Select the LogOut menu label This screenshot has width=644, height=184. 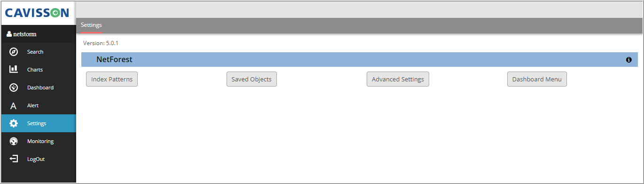click(36, 159)
